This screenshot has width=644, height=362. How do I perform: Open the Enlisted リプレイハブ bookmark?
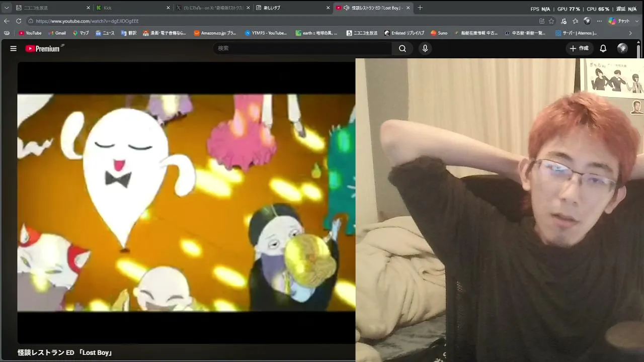[404, 33]
